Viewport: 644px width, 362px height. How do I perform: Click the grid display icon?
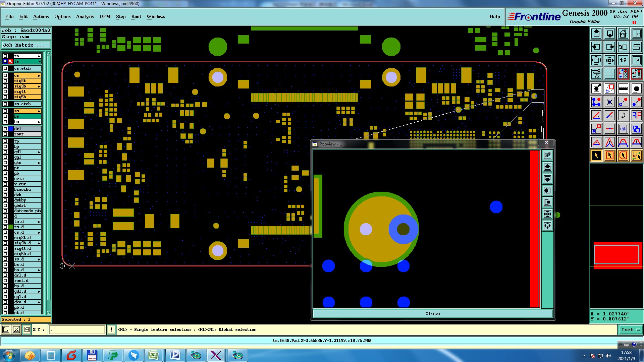[x=609, y=74]
